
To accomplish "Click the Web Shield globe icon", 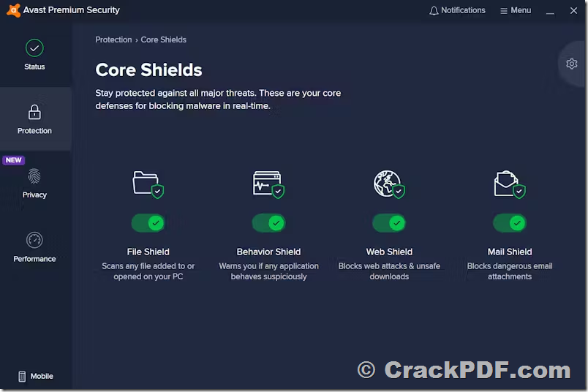I will click(x=389, y=184).
